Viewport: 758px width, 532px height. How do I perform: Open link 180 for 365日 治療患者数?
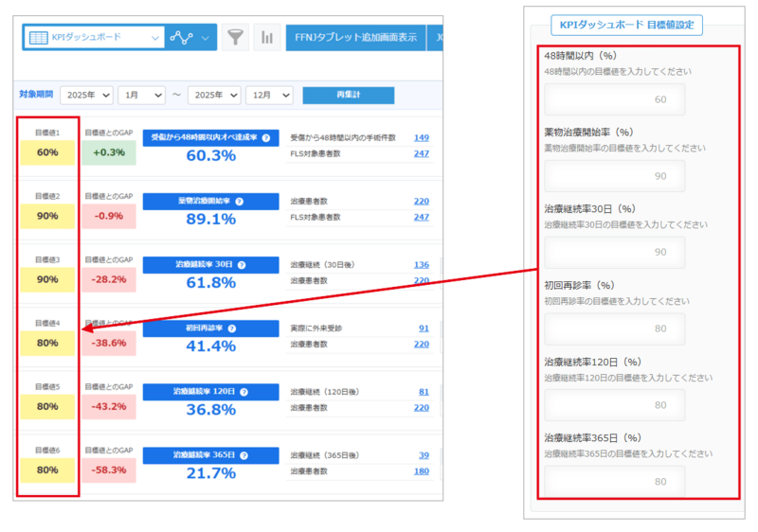click(422, 471)
